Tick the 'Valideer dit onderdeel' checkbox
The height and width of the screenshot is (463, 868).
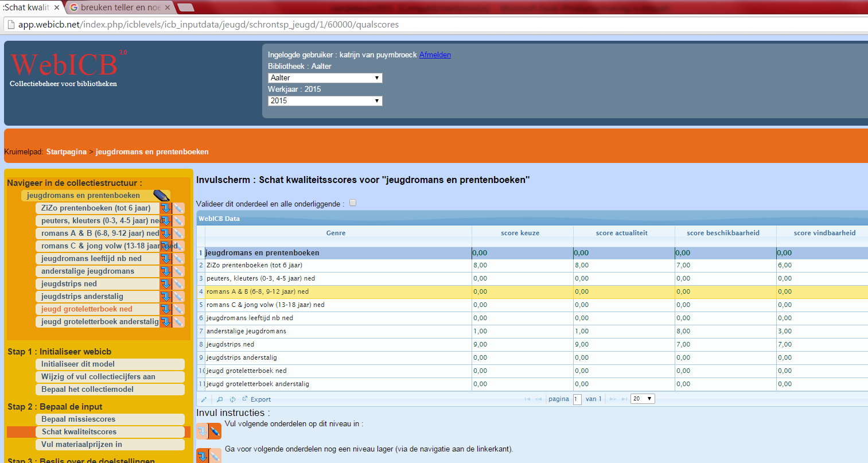click(353, 203)
